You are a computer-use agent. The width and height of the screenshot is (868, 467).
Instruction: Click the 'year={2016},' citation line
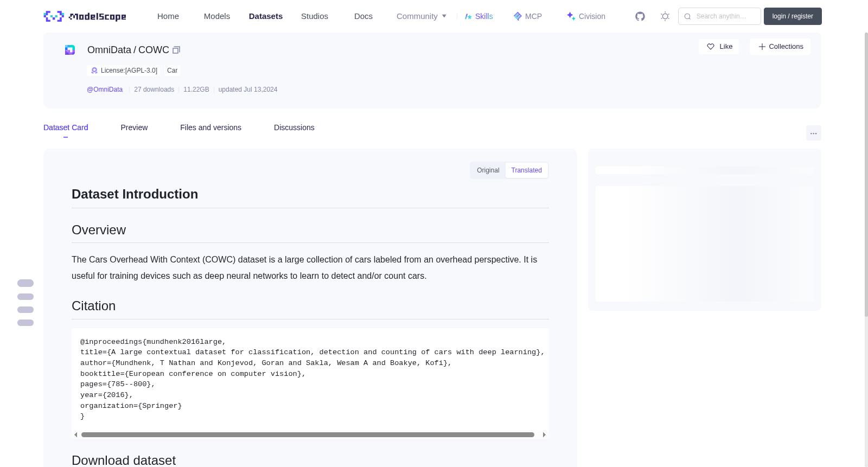pyautogui.click(x=107, y=395)
